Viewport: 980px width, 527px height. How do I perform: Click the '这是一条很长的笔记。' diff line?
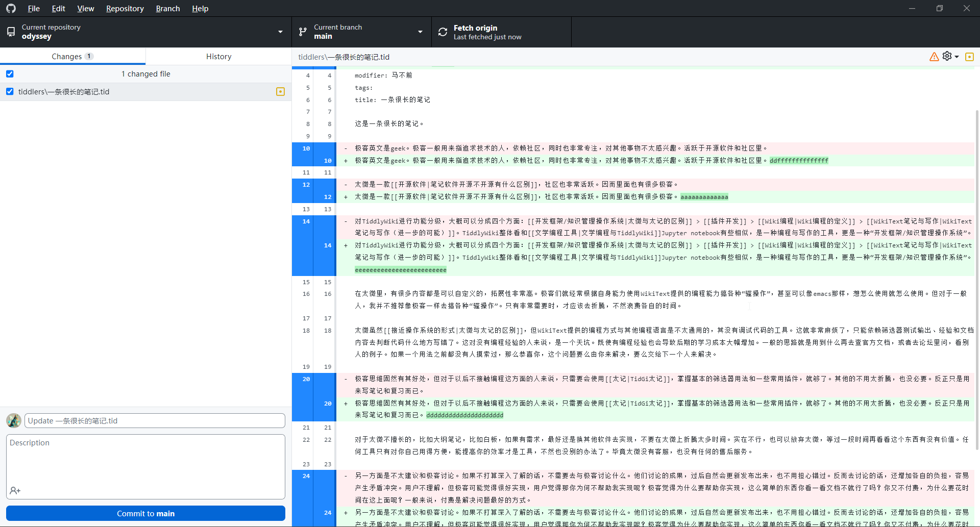tap(389, 124)
